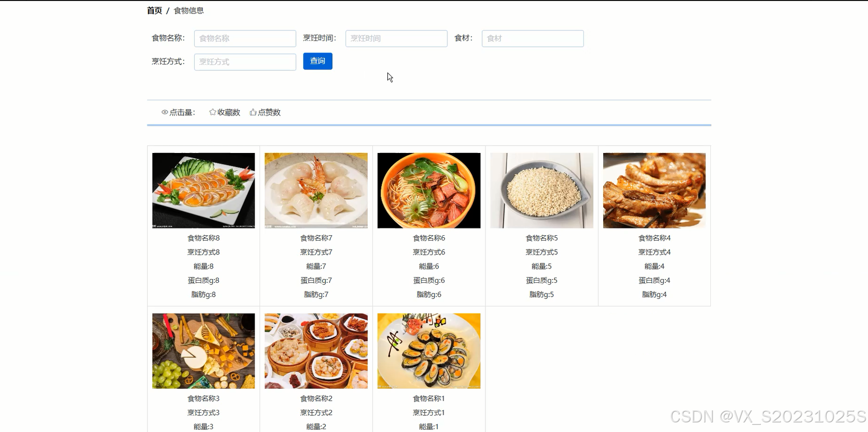
Task: Click the 烹饪方式2 text
Action: 316,413
